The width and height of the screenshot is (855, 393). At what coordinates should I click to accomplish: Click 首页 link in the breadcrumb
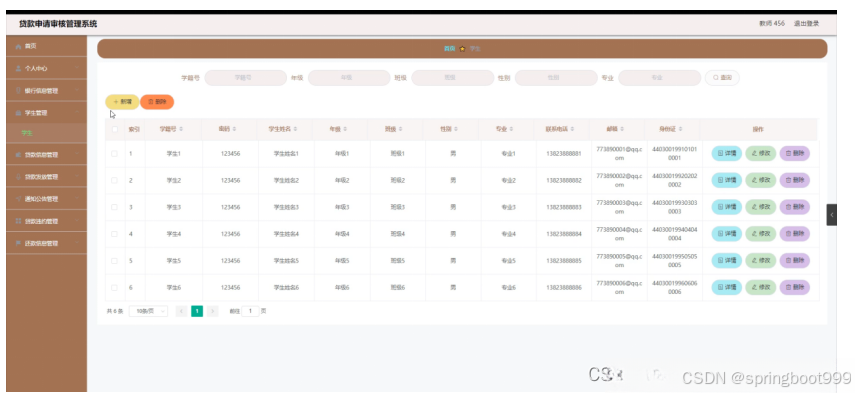coord(449,49)
